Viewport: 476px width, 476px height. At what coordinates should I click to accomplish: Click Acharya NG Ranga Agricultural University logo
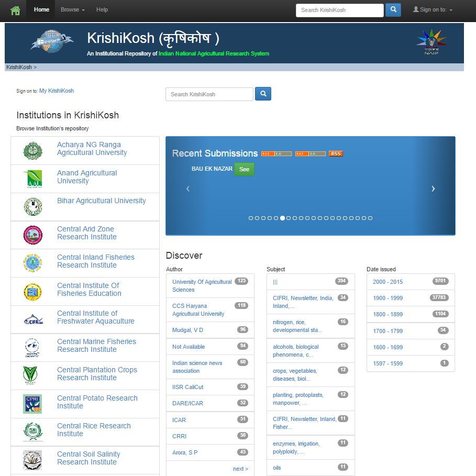click(x=33, y=151)
